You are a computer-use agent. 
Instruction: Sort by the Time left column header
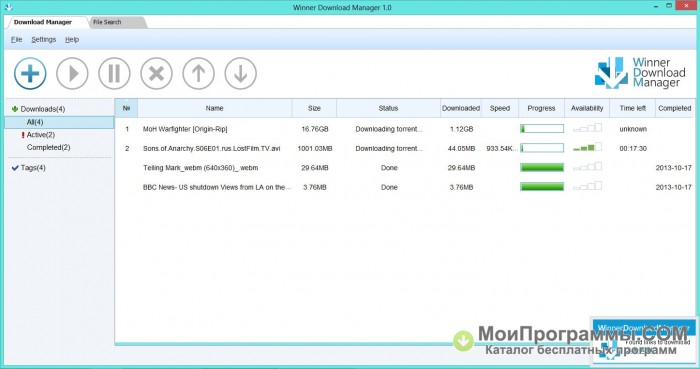[633, 108]
